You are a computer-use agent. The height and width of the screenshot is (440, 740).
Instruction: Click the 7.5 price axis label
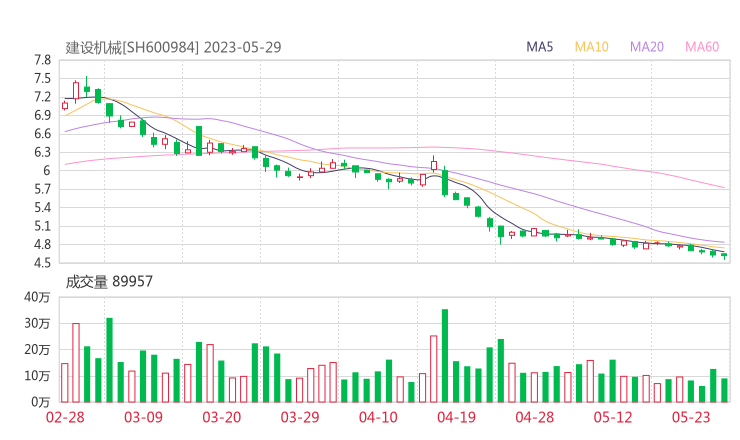tap(42, 79)
